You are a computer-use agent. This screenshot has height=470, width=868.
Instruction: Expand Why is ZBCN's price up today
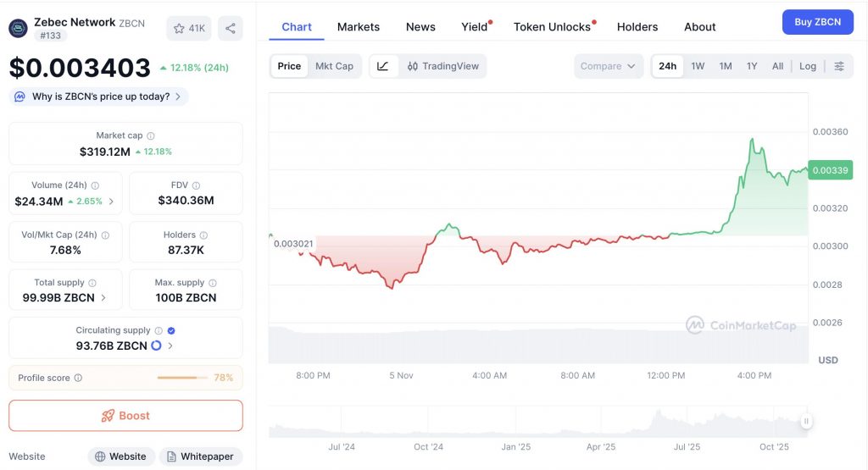pyautogui.click(x=98, y=97)
